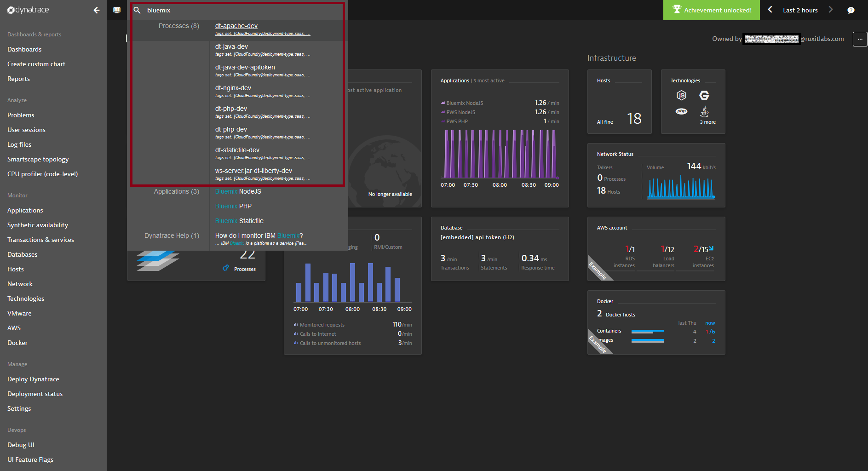Open Problems page
Viewport: 868px width, 471px height.
point(21,115)
